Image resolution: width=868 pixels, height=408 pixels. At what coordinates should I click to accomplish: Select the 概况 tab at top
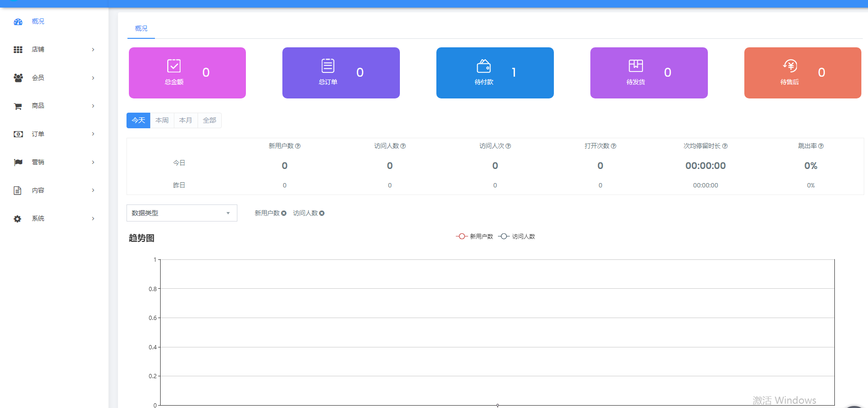click(141, 29)
